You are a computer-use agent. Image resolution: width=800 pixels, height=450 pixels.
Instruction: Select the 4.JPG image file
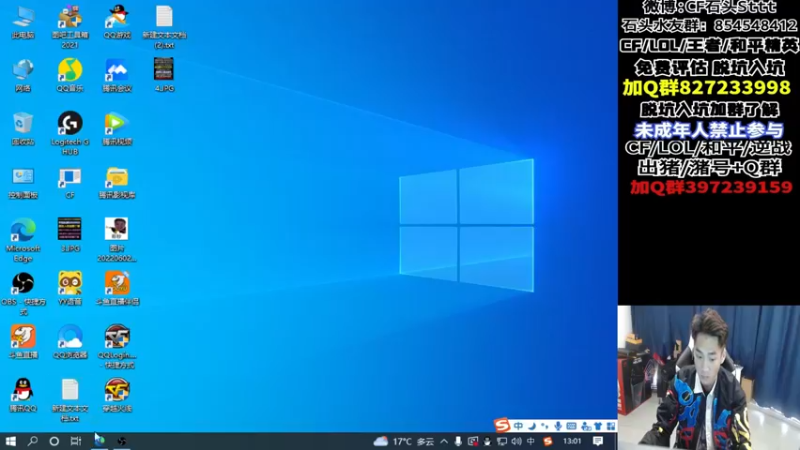click(164, 76)
